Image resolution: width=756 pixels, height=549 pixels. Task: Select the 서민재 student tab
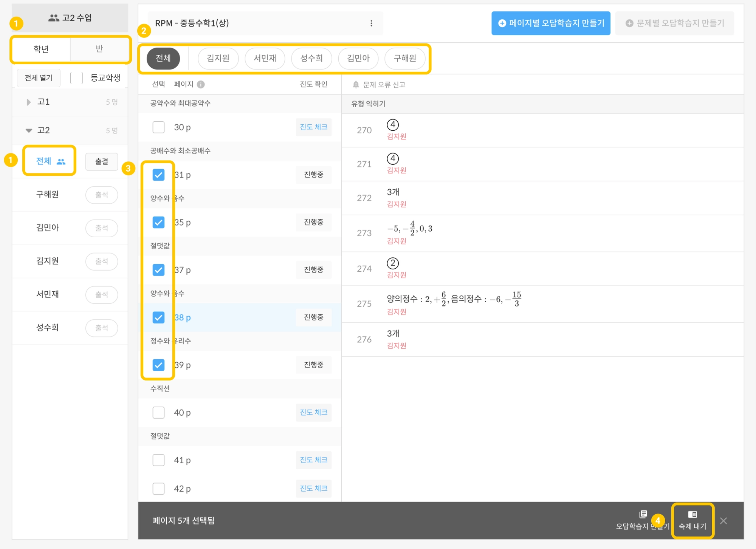(265, 58)
